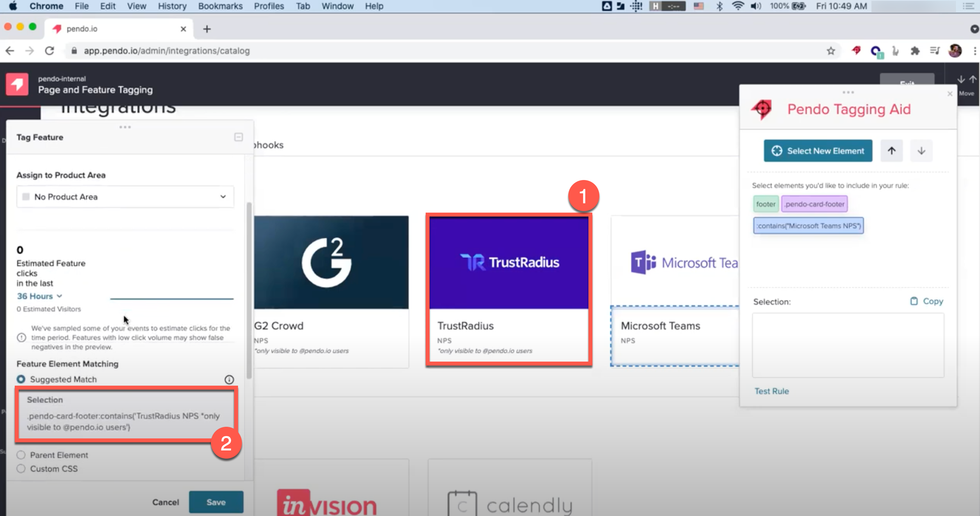Screen dimensions: 980x516
Task: Open the media controls icon in toolbar
Action: (935, 51)
